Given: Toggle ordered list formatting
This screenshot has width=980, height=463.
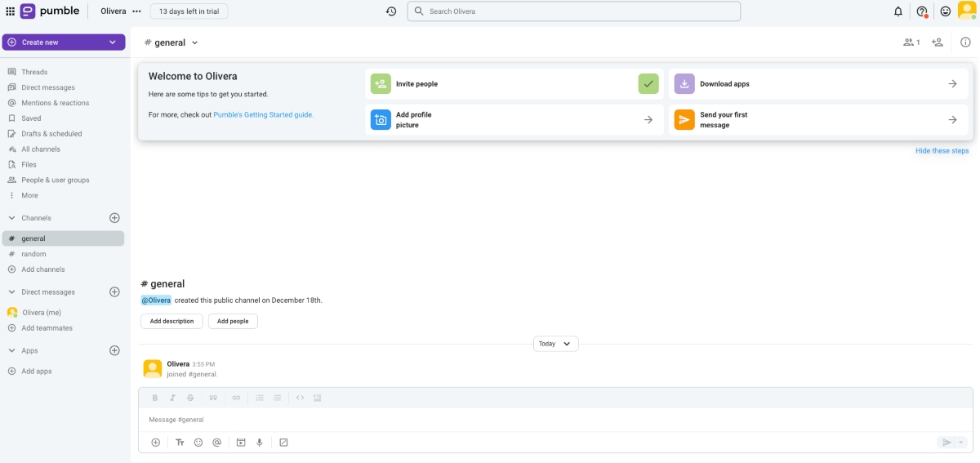Looking at the screenshot, I should click(x=260, y=398).
